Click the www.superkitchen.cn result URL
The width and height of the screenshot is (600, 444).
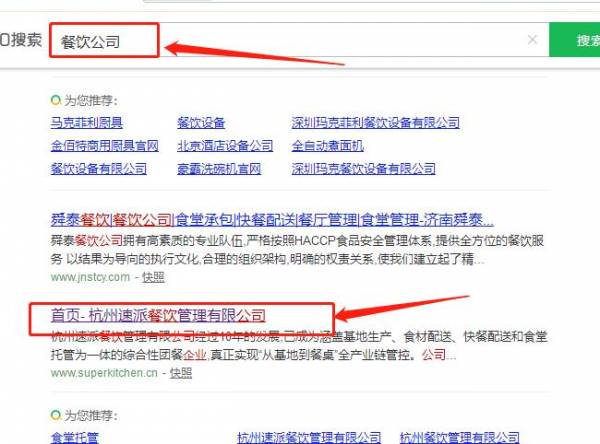coord(104,373)
